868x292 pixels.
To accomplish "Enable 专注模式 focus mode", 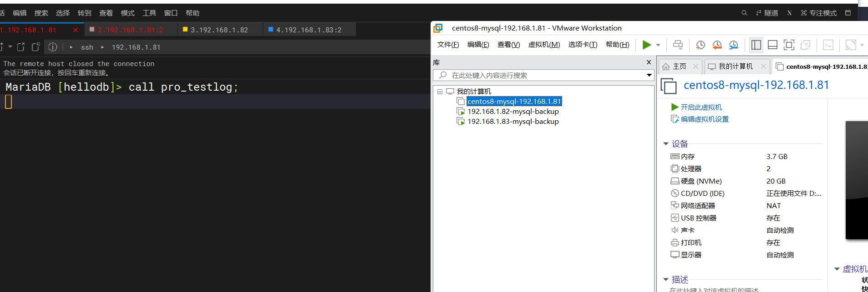I will (819, 13).
